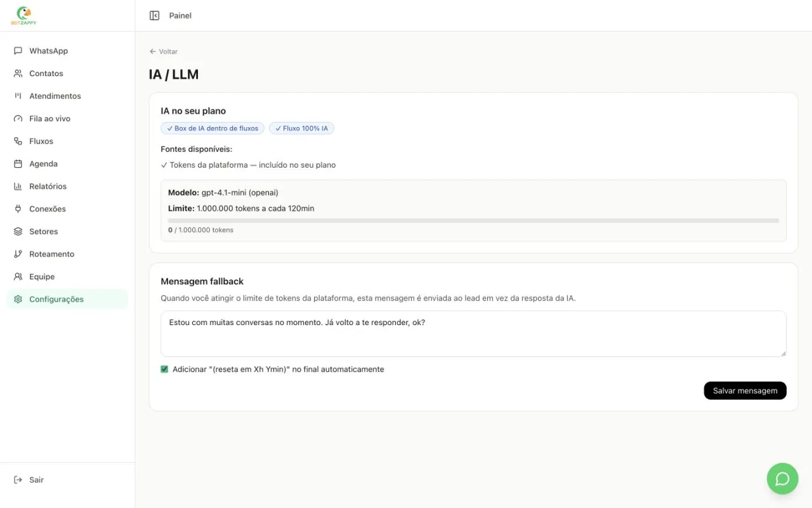Click the Roteamento branch icon
The height and width of the screenshot is (508, 812).
(18, 254)
